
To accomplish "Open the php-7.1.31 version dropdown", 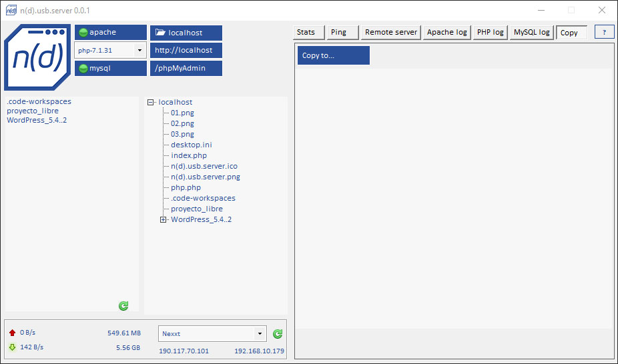I will [x=111, y=51].
